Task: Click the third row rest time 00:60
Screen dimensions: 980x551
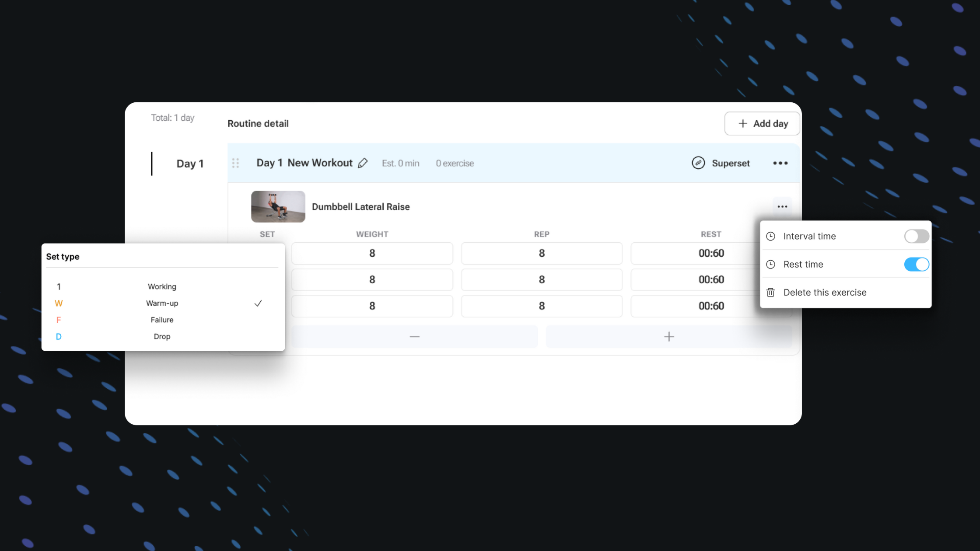Action: click(x=711, y=306)
